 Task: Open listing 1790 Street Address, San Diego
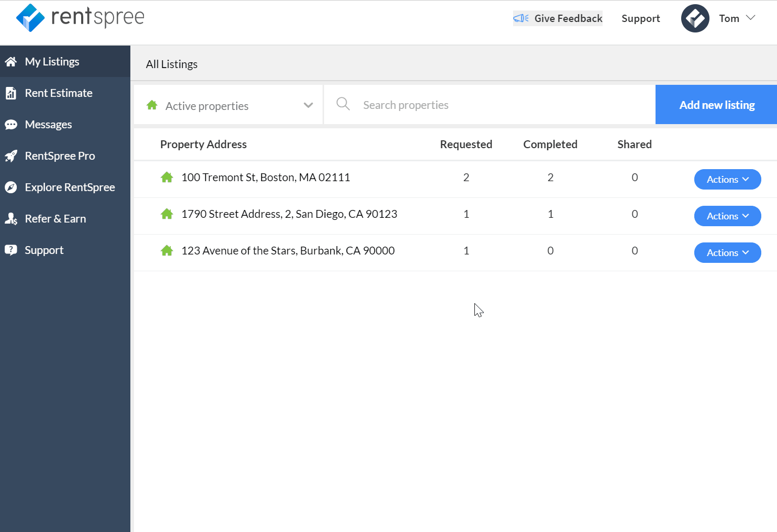[x=289, y=214]
